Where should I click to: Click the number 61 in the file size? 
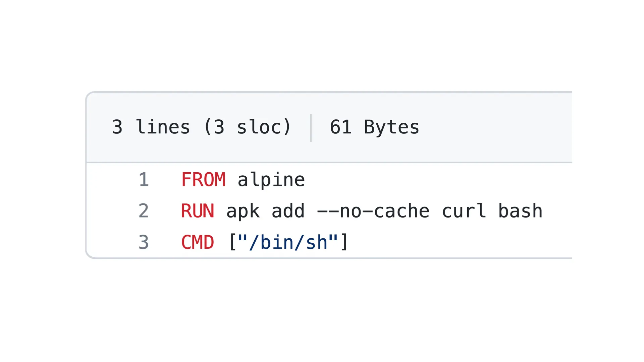click(341, 127)
